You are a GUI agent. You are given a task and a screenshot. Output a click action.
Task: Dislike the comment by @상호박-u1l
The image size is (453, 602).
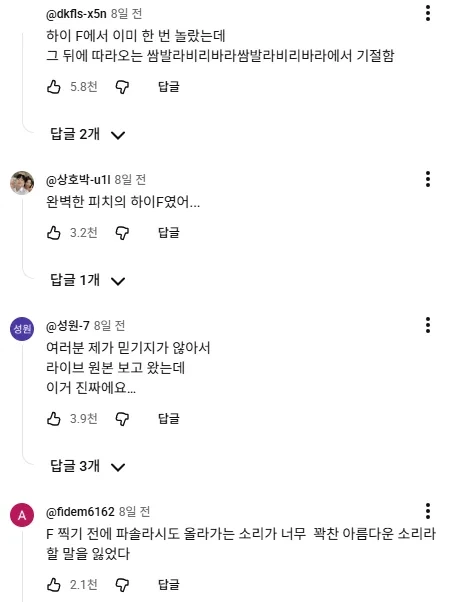pyautogui.click(x=122, y=233)
